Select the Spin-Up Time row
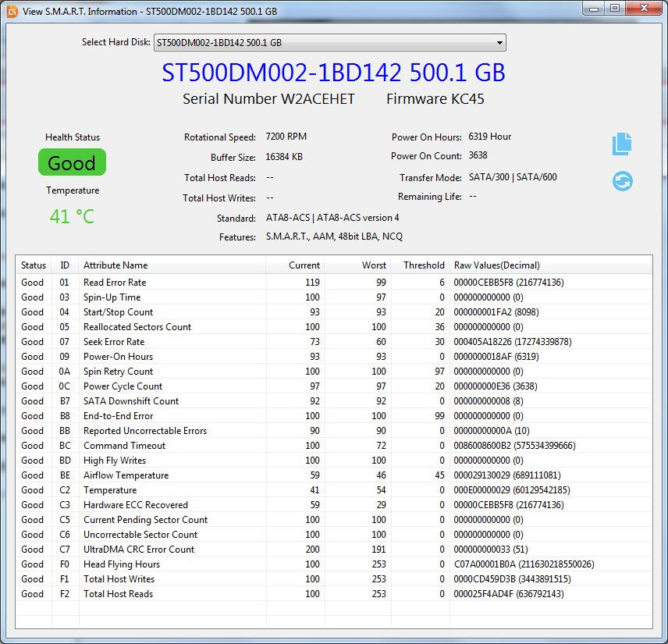The width and height of the screenshot is (668, 644). 334,297
